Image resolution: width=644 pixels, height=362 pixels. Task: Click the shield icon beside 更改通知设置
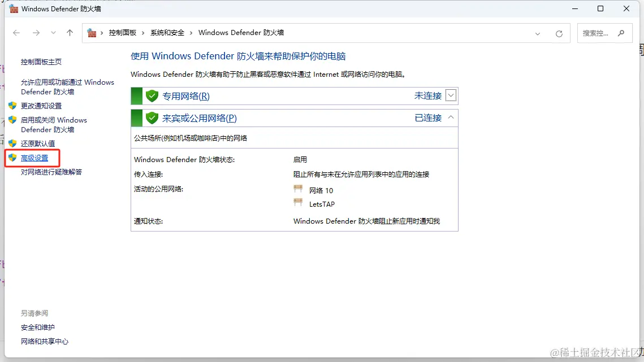point(13,106)
